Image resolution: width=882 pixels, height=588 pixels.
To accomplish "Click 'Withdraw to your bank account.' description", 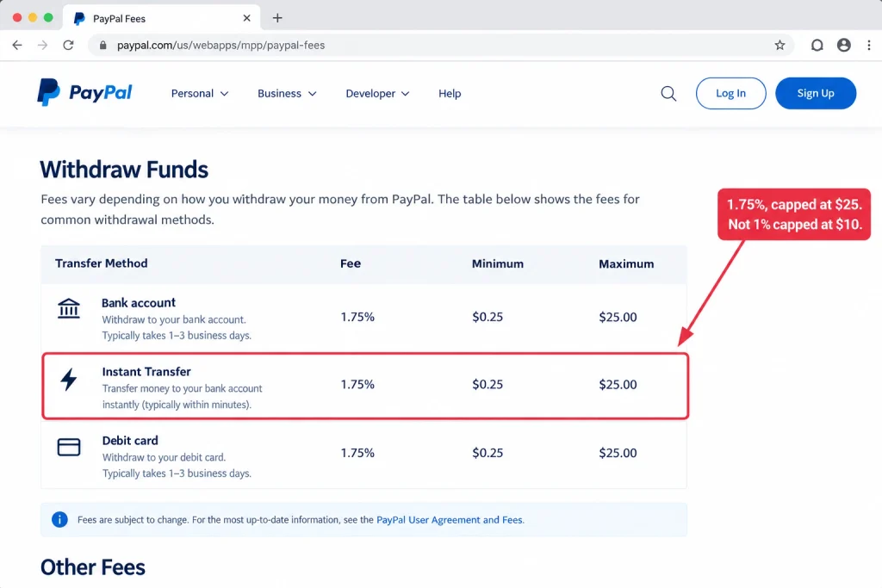I will pyautogui.click(x=174, y=319).
